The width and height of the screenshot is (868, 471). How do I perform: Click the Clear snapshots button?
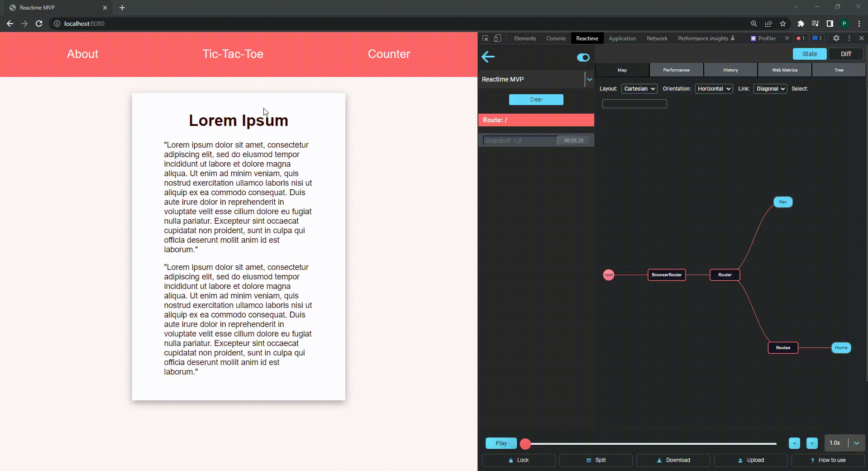536,100
